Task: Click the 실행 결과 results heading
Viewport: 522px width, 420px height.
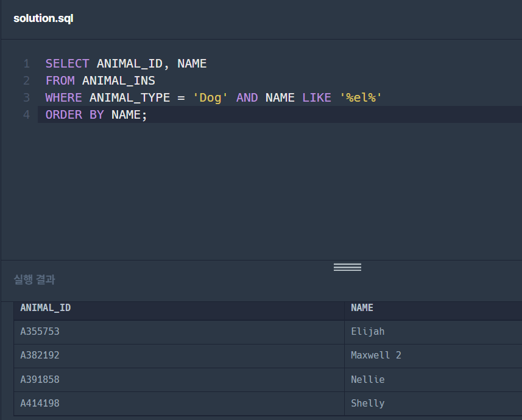Action: 34,279
